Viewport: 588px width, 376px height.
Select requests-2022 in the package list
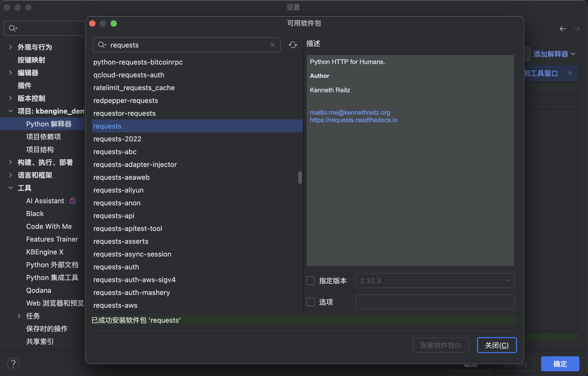tap(117, 139)
